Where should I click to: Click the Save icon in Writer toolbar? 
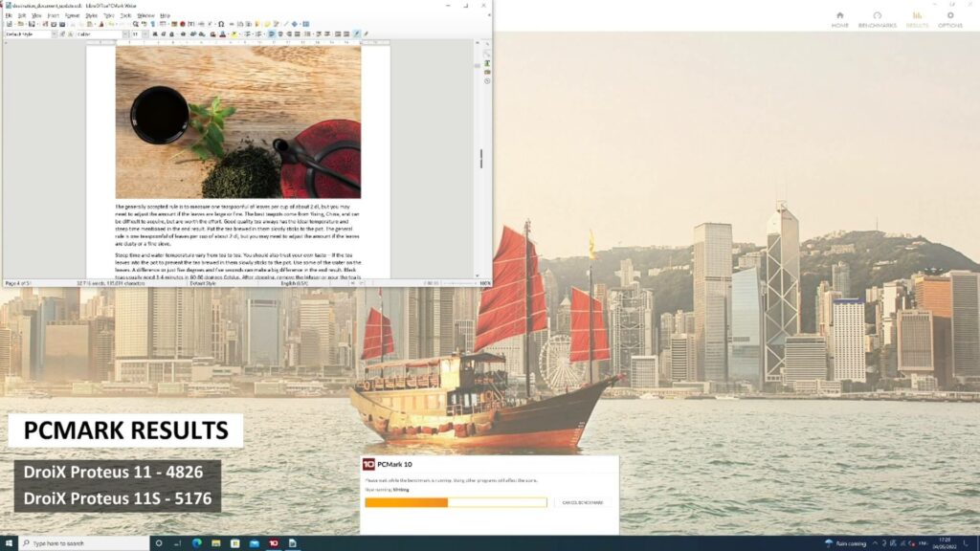tap(32, 24)
